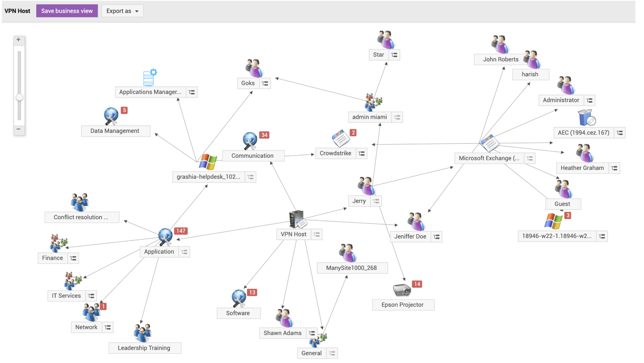This screenshot has width=644, height=363.
Task: Select the John Roberts label
Action: 500,59
